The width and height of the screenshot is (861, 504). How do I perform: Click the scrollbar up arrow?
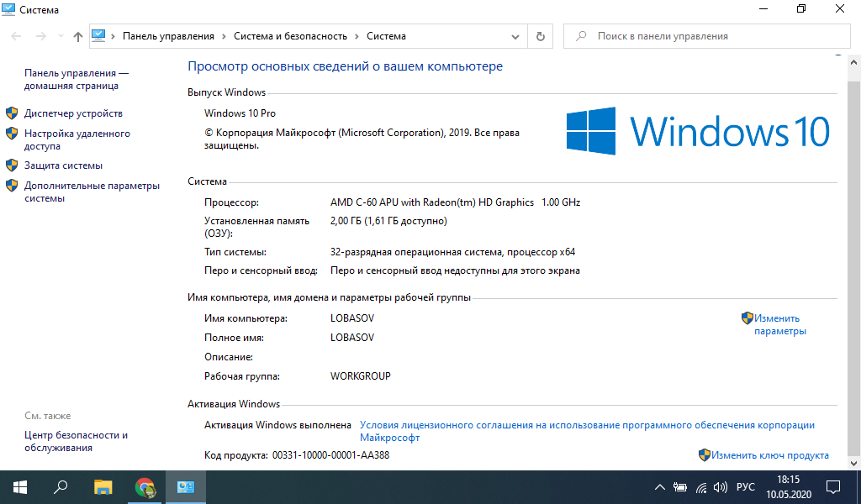coord(854,63)
